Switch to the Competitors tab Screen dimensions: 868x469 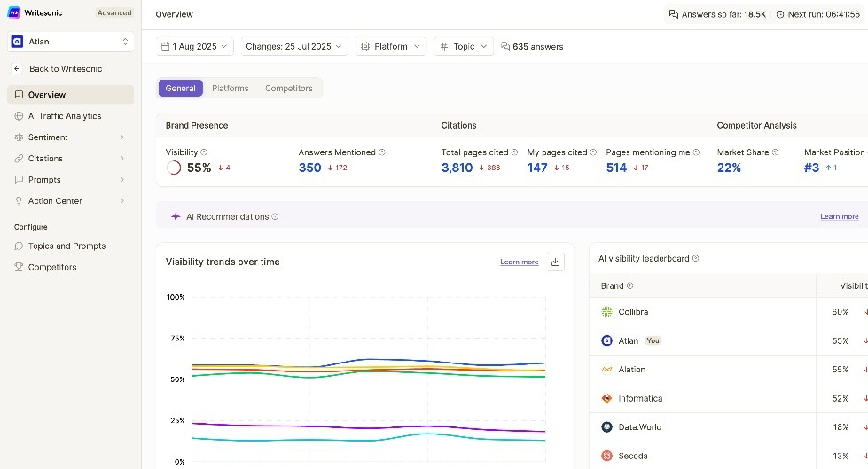(288, 88)
